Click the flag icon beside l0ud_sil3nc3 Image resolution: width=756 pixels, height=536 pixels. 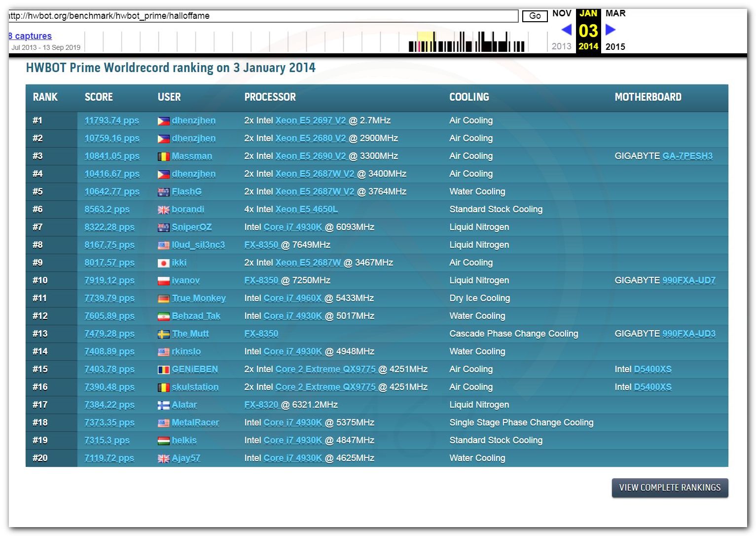(163, 245)
